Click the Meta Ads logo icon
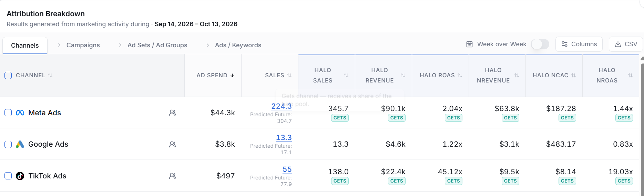The height and width of the screenshot is (196, 644). [x=20, y=113]
